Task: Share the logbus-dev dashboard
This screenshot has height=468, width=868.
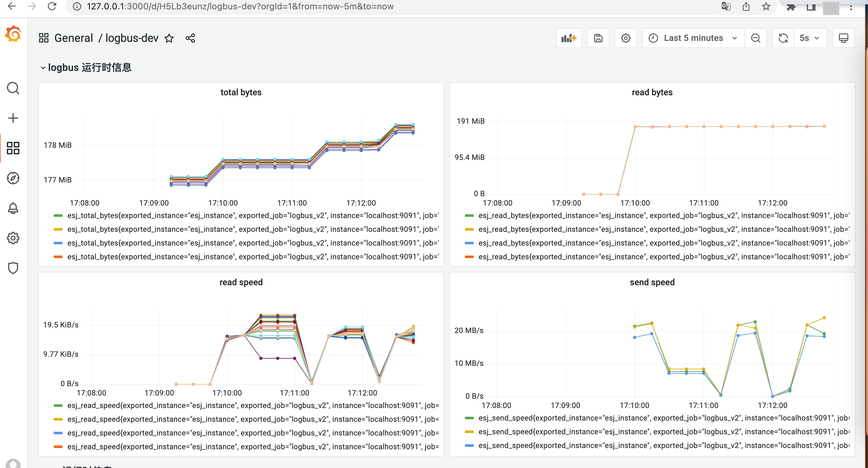Action: pos(190,38)
